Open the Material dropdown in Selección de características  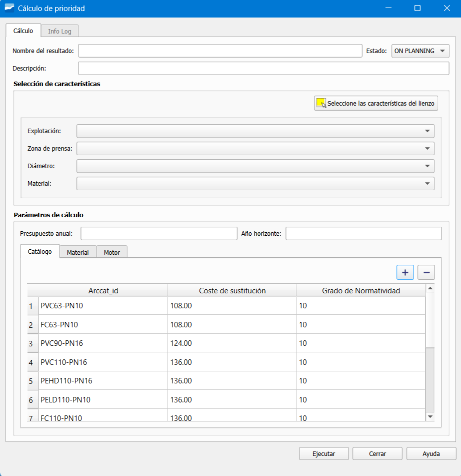[428, 183]
